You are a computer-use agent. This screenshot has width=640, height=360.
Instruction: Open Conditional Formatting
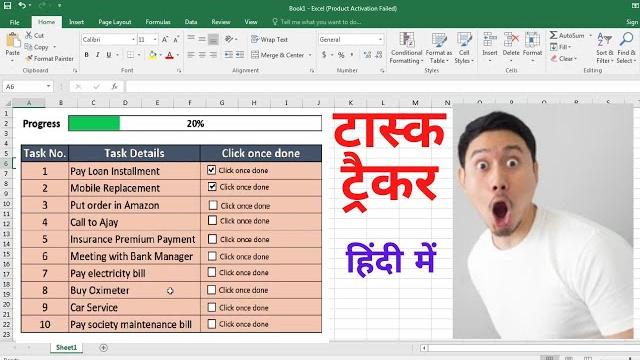(x=406, y=48)
